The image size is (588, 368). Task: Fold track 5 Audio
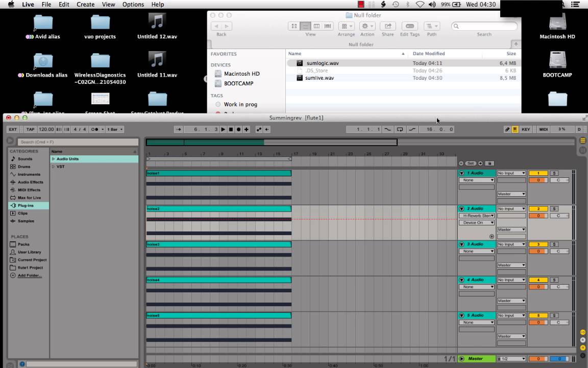461,315
